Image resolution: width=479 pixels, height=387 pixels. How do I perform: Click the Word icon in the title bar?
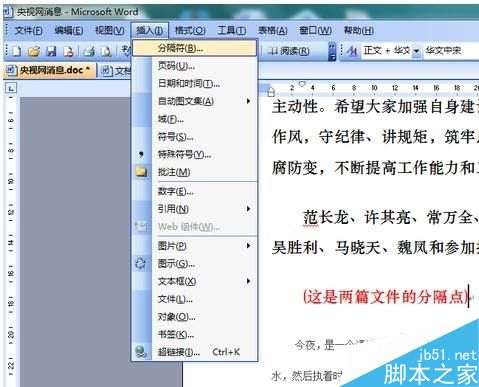pyautogui.click(x=8, y=12)
